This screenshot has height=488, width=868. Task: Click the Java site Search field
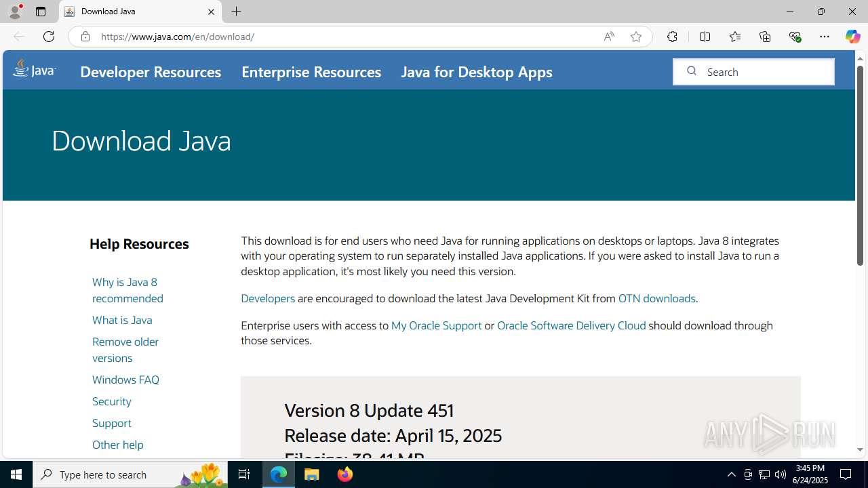pyautogui.click(x=753, y=72)
